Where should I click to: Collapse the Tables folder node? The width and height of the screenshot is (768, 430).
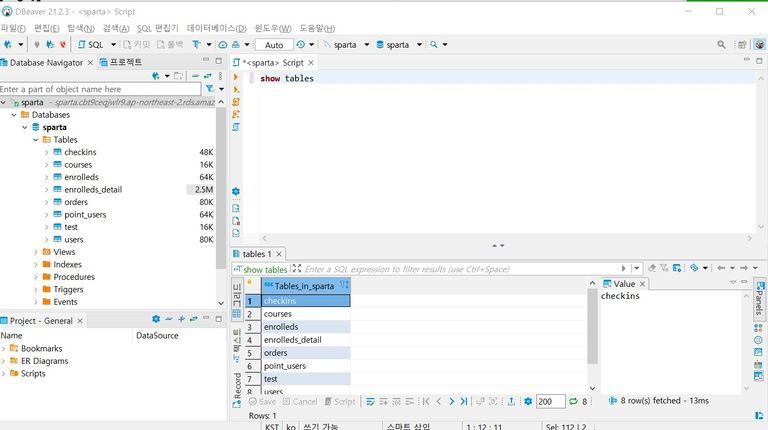[35, 140]
